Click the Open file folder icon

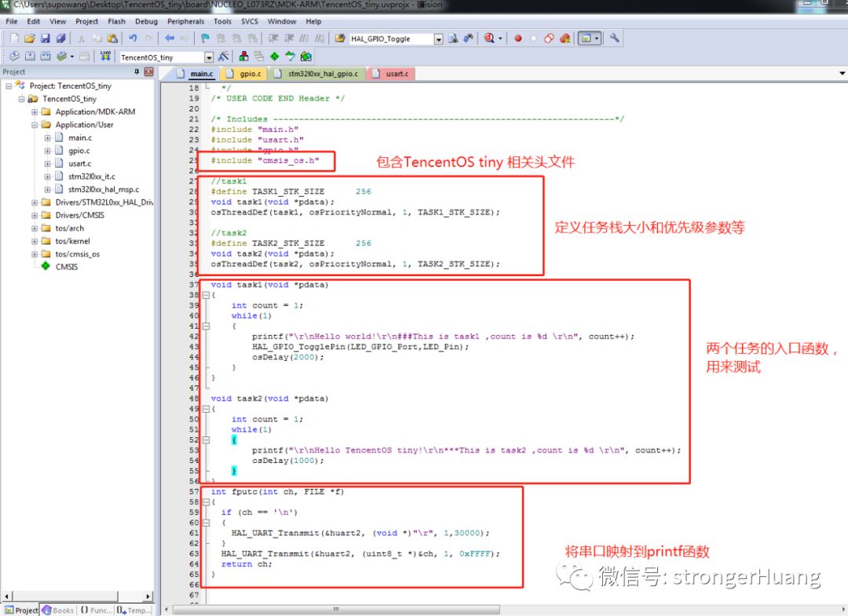(x=30, y=38)
